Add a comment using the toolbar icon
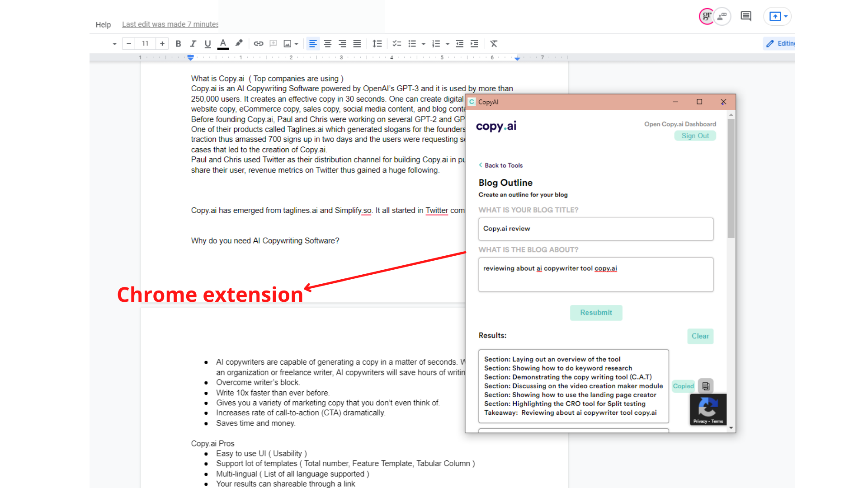868x488 pixels. click(x=273, y=44)
